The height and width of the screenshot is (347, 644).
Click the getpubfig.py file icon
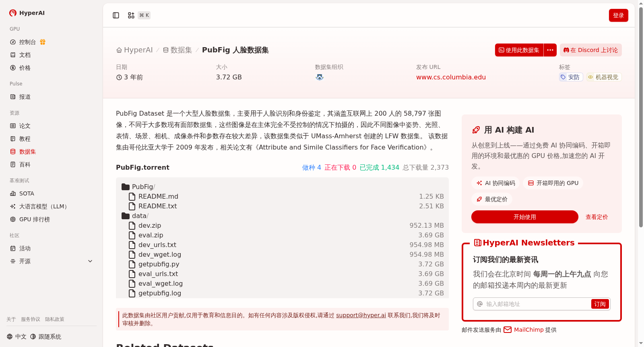(x=132, y=264)
